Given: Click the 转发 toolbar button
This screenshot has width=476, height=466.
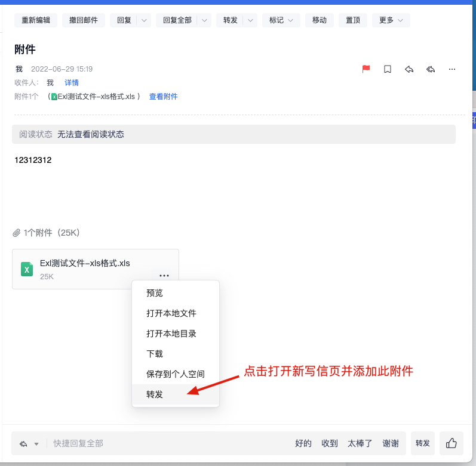Looking at the screenshot, I should tap(230, 20).
